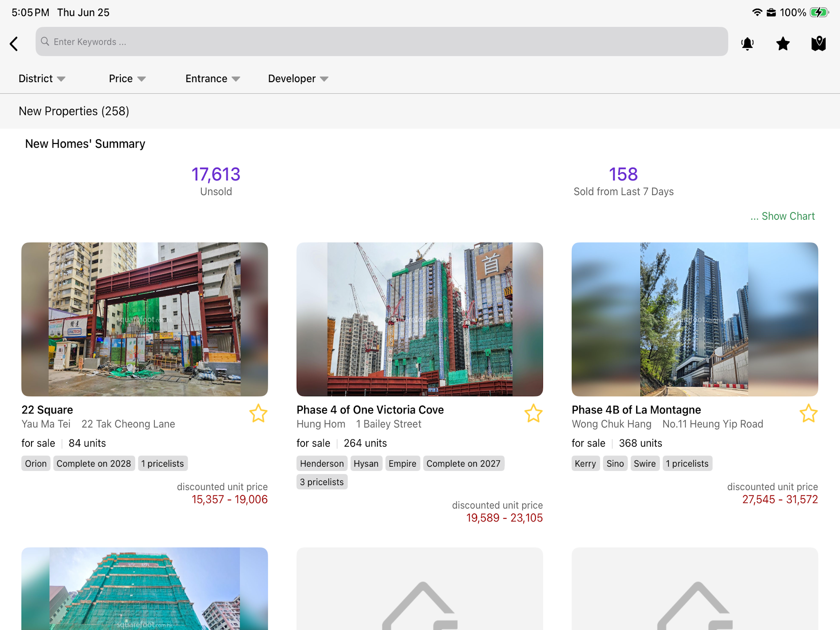This screenshot has height=630, width=840.
Task: Favorite Phase 4B of La Montagne
Action: tap(808, 413)
